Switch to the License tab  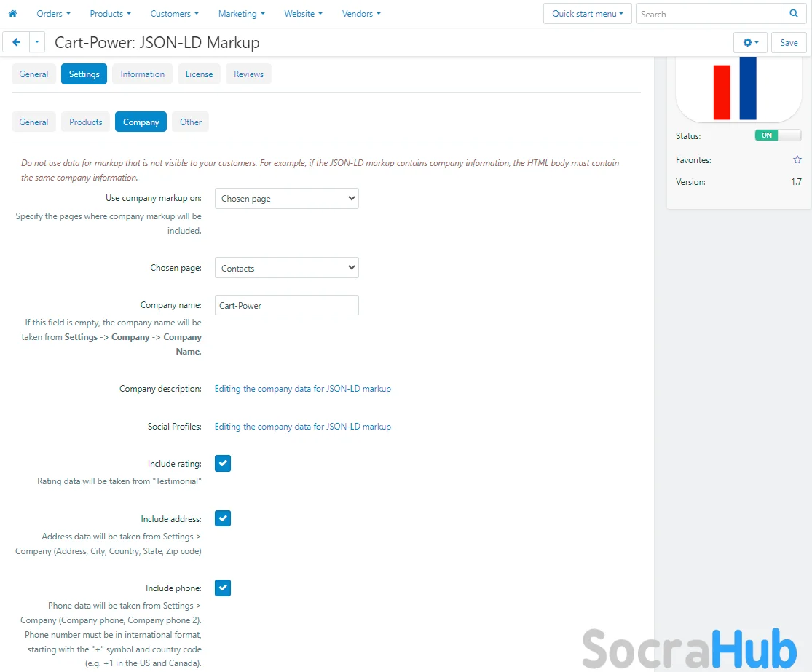(199, 74)
